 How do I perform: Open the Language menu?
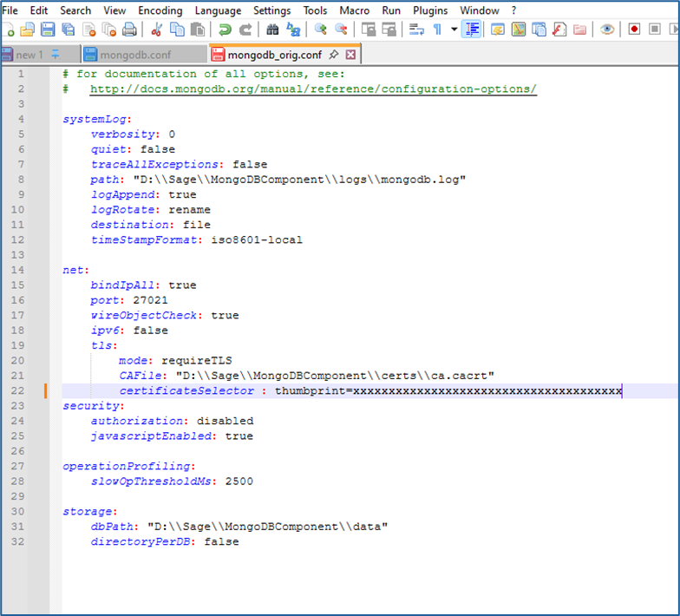[x=218, y=10]
